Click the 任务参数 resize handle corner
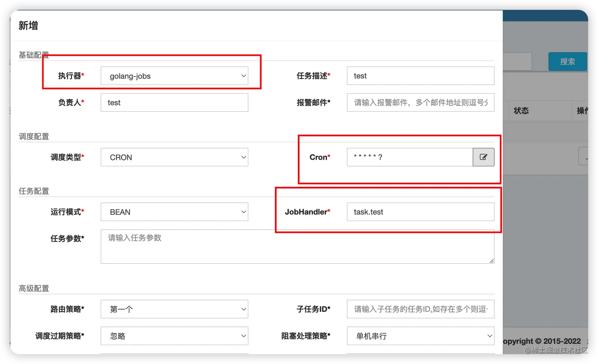This screenshot has width=598, height=364. point(492,261)
